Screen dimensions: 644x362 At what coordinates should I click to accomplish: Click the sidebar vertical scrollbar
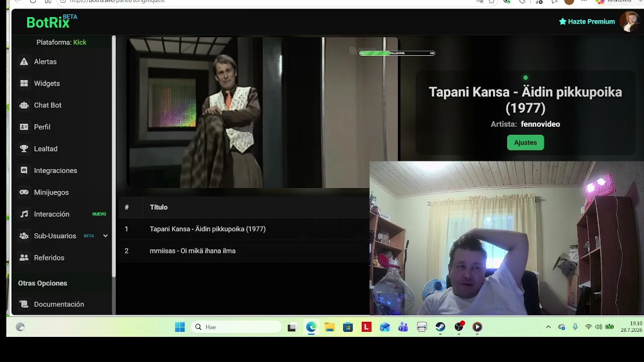tap(114, 156)
